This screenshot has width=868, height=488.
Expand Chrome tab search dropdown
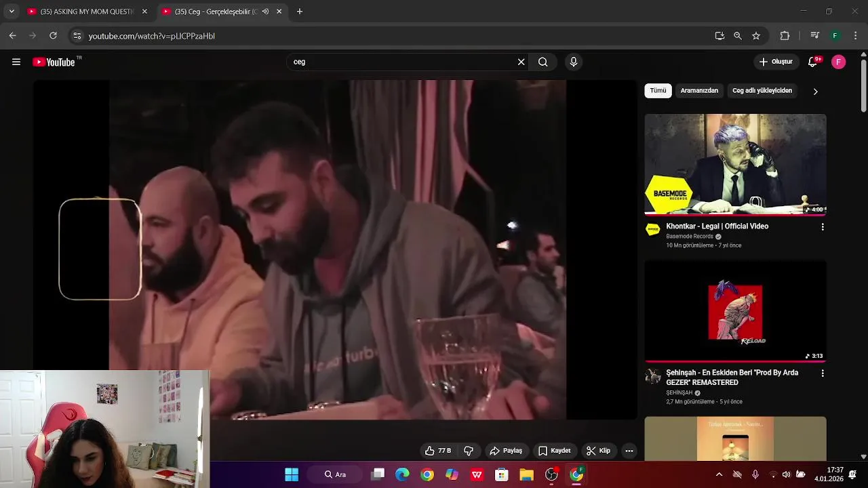tap(11, 12)
